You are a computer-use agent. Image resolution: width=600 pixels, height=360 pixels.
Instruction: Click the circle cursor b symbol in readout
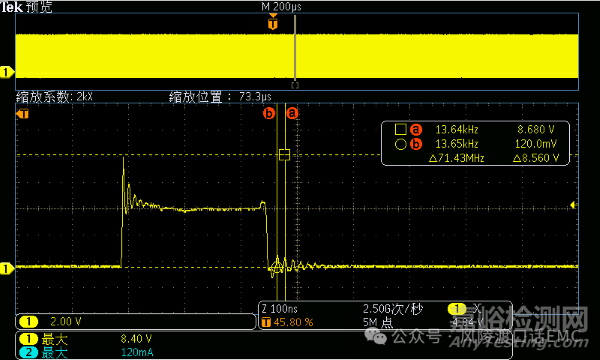400,144
